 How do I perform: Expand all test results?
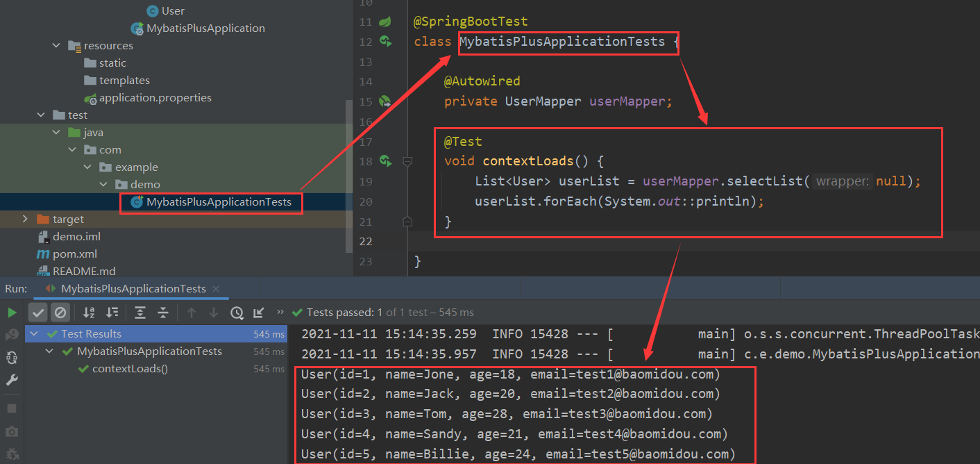pyautogui.click(x=140, y=313)
